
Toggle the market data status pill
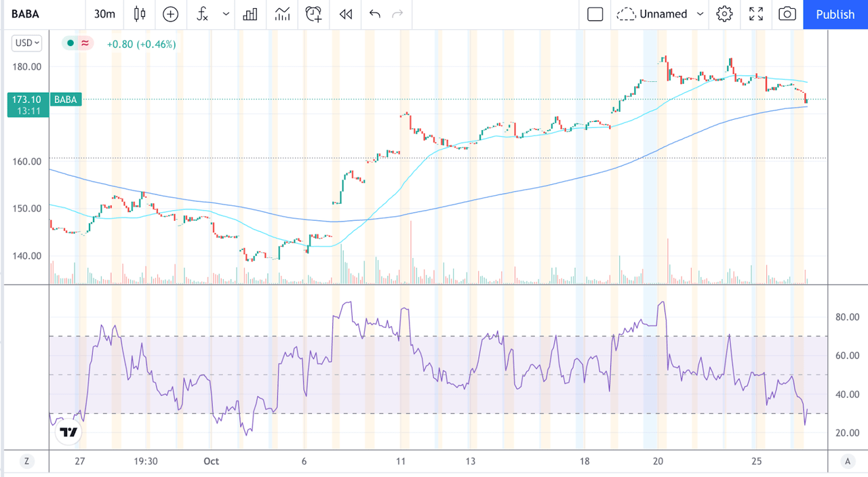click(x=77, y=43)
